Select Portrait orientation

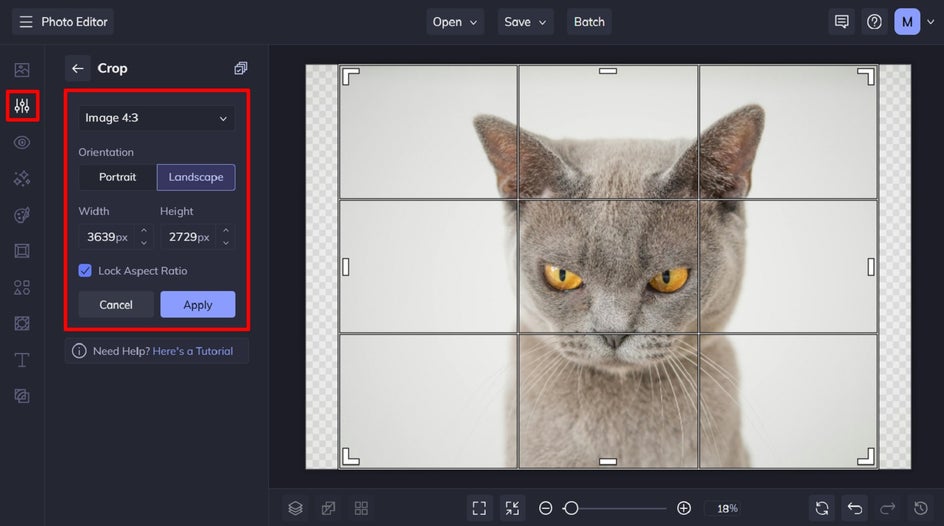pos(117,178)
